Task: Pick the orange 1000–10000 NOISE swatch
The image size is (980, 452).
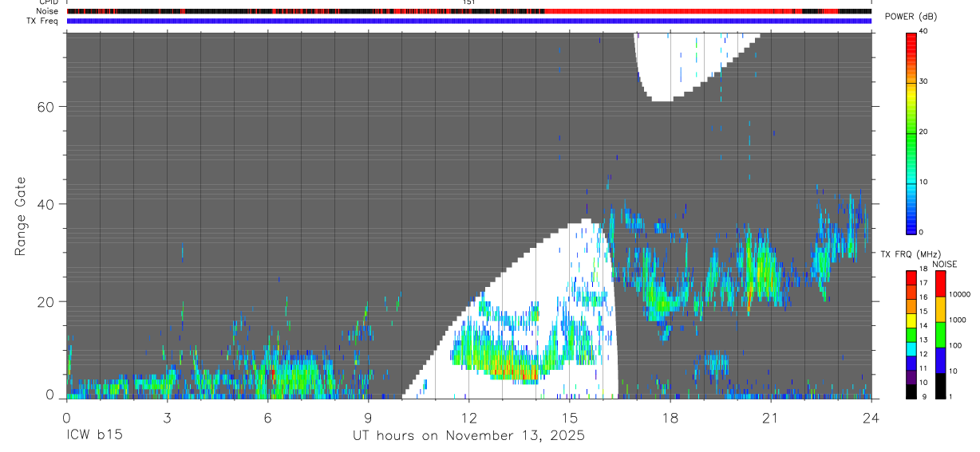Action: coord(941,309)
